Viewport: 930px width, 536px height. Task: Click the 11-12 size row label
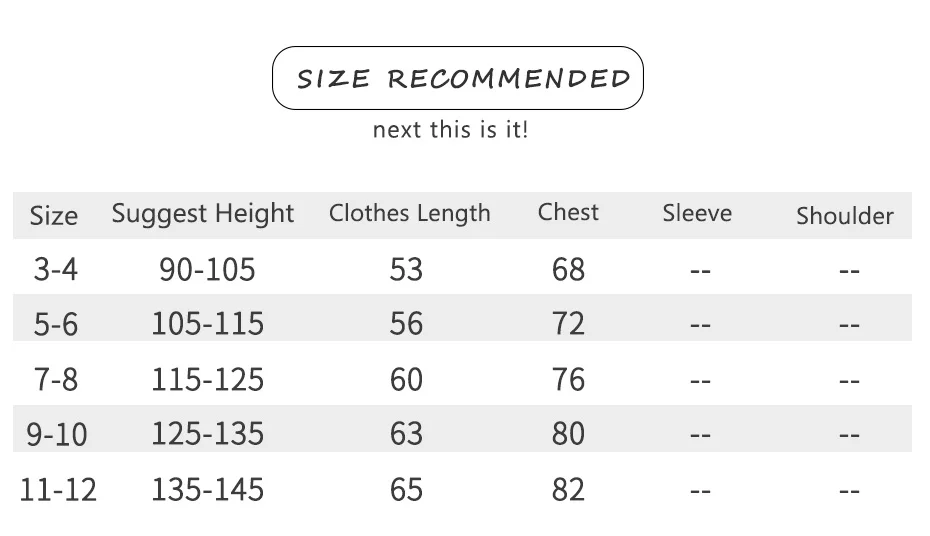click(x=58, y=490)
